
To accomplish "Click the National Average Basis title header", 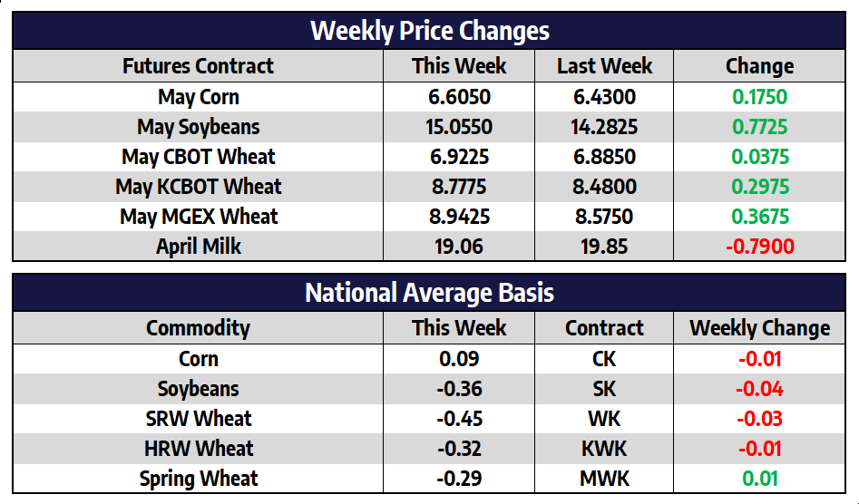I will (x=429, y=293).
